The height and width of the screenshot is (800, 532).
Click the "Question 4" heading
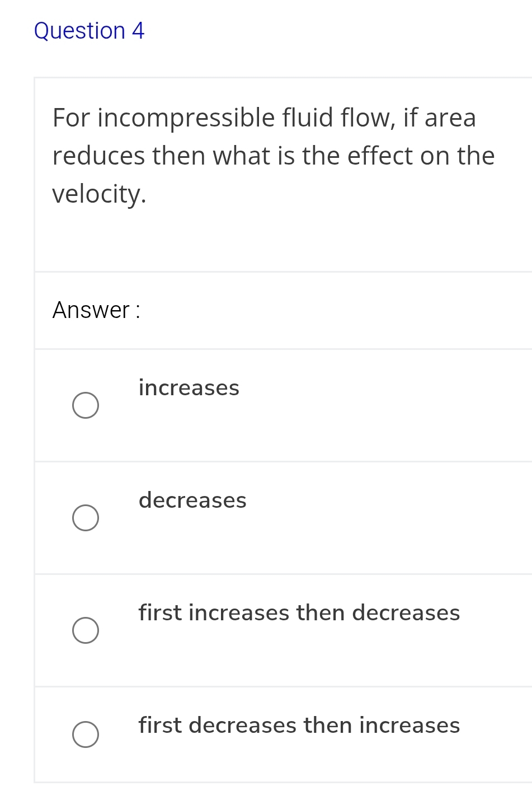tap(89, 31)
